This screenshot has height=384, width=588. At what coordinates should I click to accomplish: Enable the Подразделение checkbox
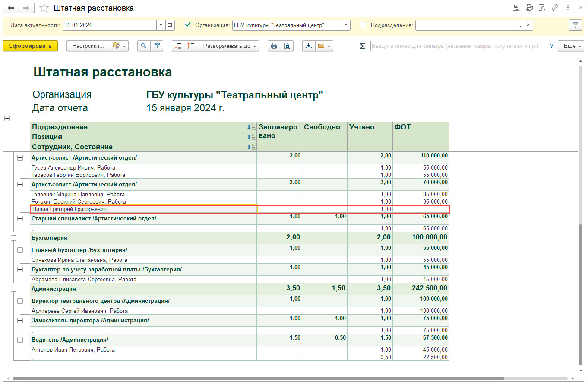coord(363,25)
